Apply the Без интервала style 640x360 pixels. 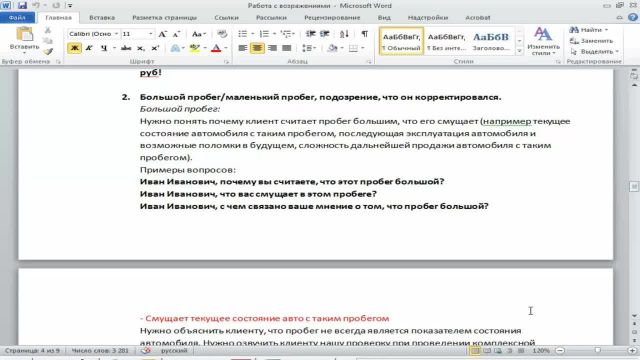click(x=446, y=41)
